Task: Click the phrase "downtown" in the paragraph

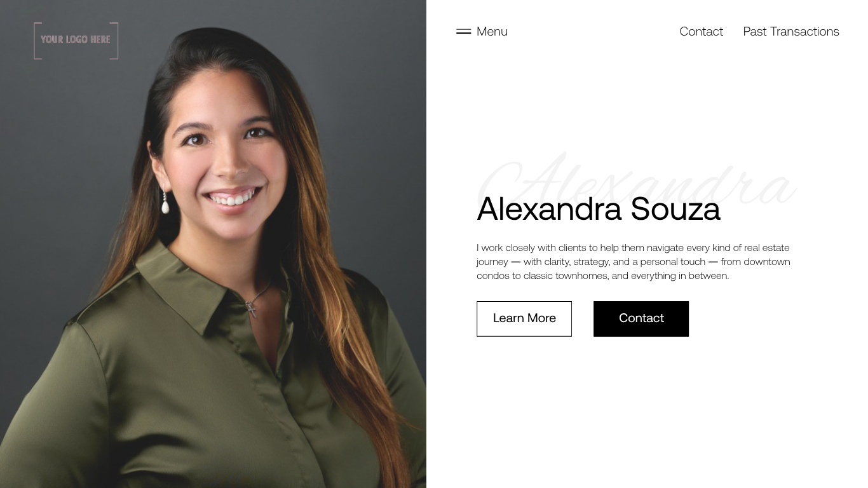Action: coord(767,262)
